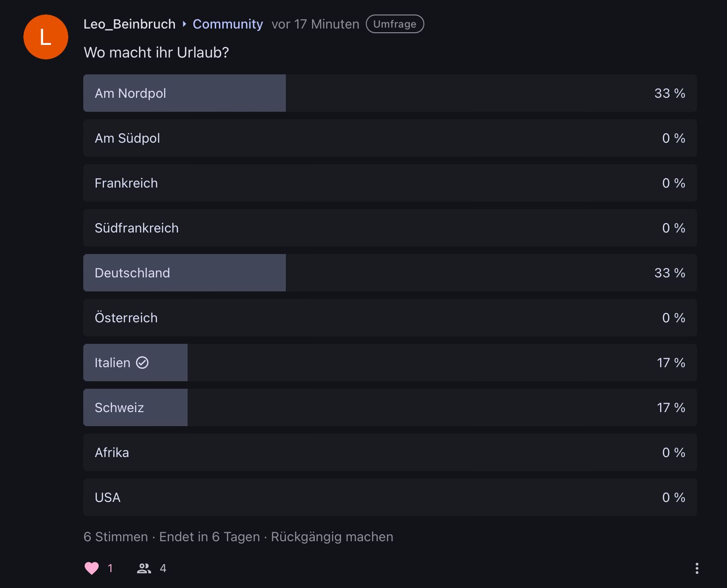Click the voters people icon
727x588 pixels.
point(144,568)
